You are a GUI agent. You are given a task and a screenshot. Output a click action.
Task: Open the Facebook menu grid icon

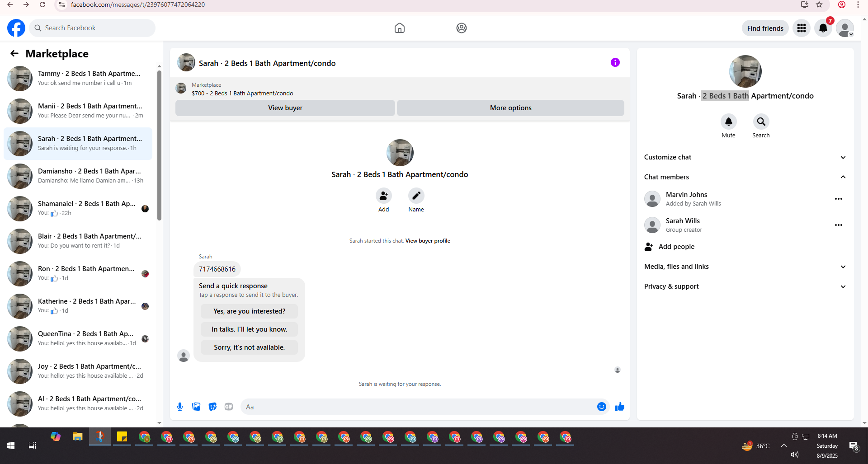coord(802,28)
